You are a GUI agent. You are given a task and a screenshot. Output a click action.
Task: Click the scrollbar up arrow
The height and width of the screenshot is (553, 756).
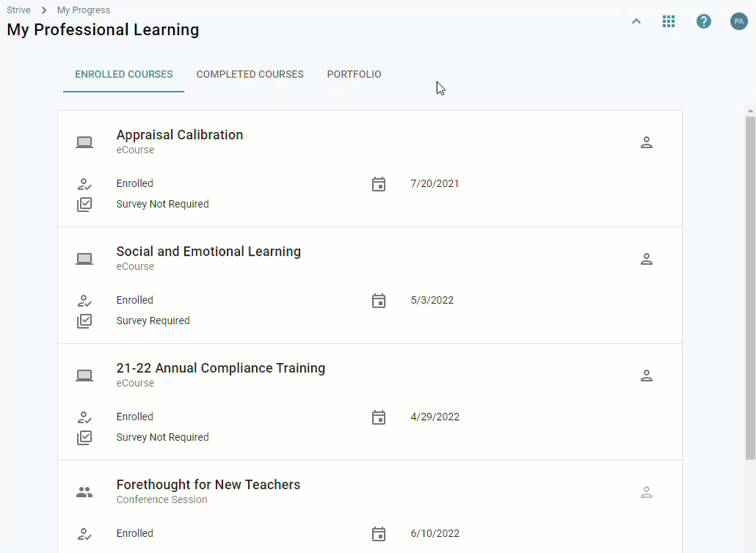point(749,111)
